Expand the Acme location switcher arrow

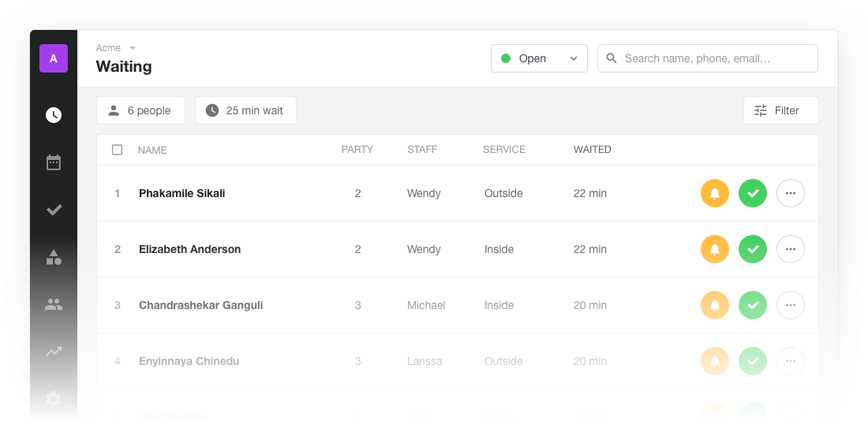[x=133, y=48]
